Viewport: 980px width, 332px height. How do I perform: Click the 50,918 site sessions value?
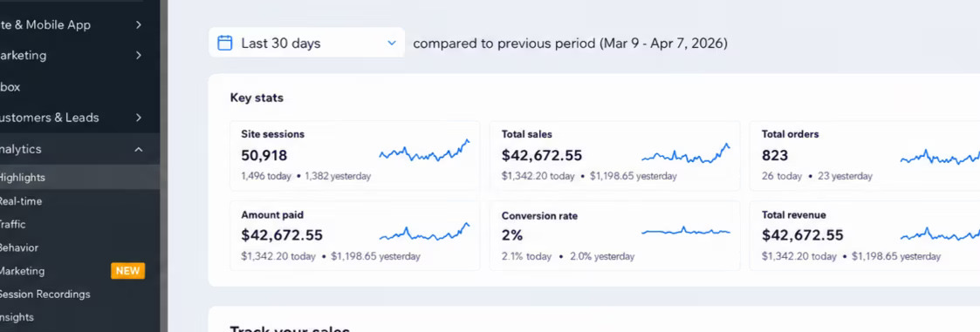(x=264, y=155)
